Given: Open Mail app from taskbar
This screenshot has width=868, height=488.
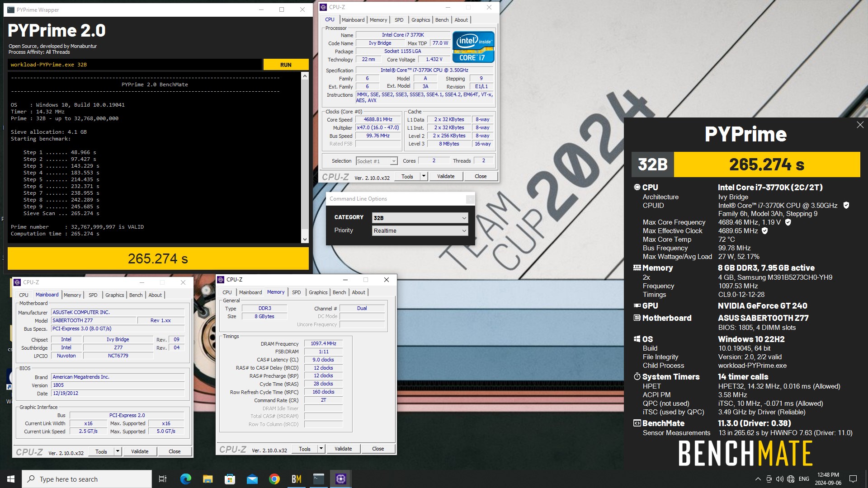Looking at the screenshot, I should click(252, 479).
